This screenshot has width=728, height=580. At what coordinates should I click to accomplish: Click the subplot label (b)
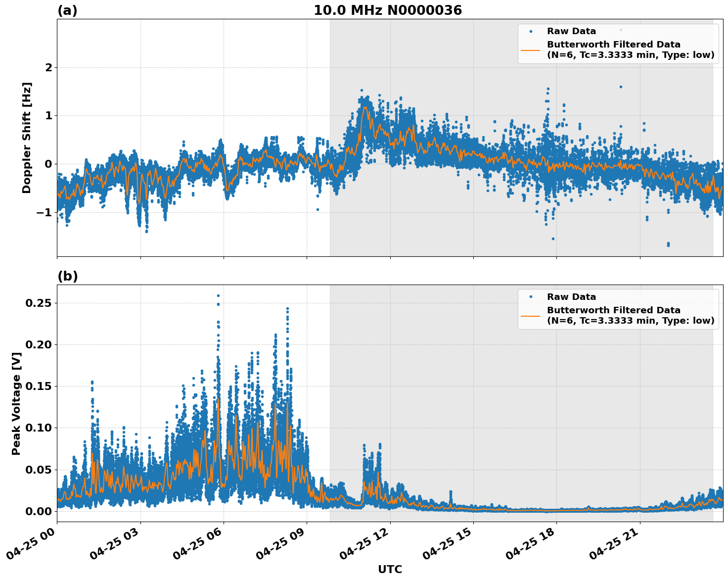(67, 276)
